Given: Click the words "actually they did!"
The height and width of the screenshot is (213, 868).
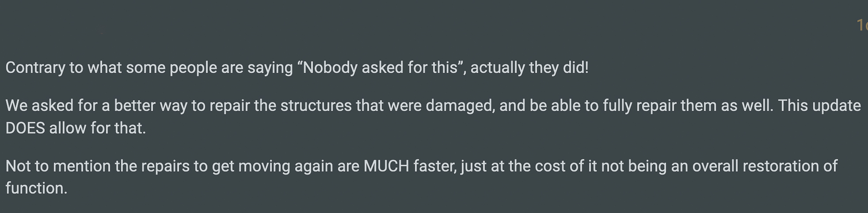Looking at the screenshot, I should pyautogui.click(x=529, y=68).
